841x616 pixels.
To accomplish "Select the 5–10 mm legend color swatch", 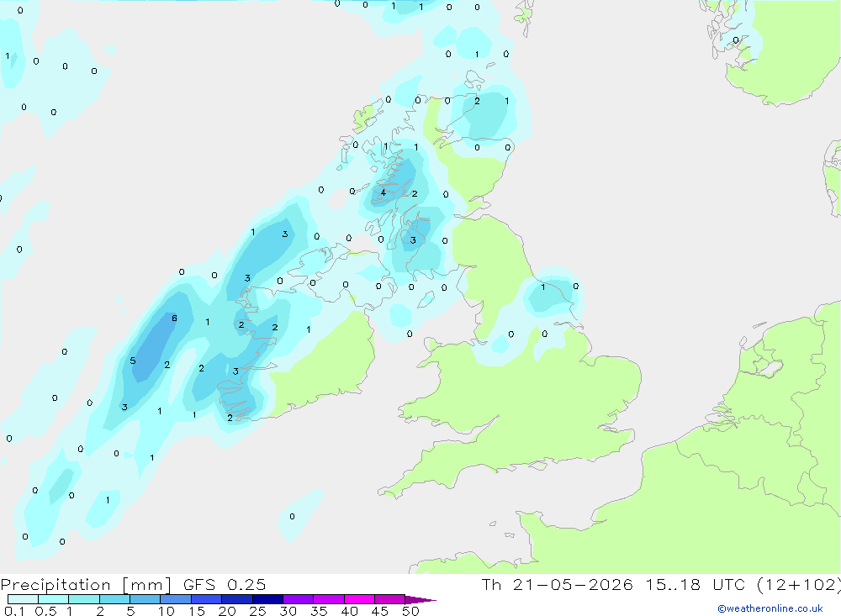I will click(x=145, y=599).
